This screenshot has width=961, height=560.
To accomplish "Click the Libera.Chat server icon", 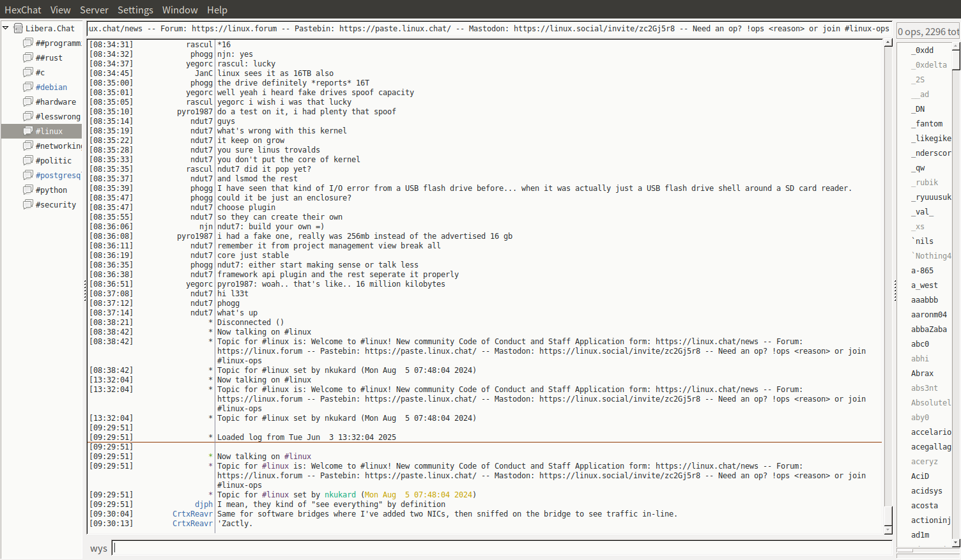I will 19,28.
